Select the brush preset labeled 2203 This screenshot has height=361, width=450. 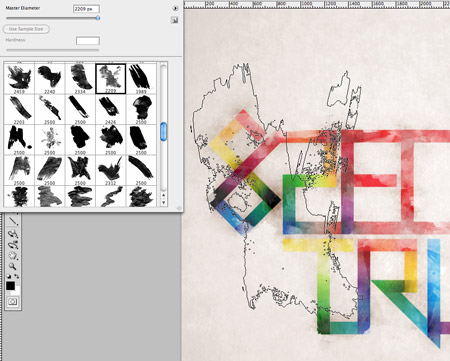[x=19, y=109]
